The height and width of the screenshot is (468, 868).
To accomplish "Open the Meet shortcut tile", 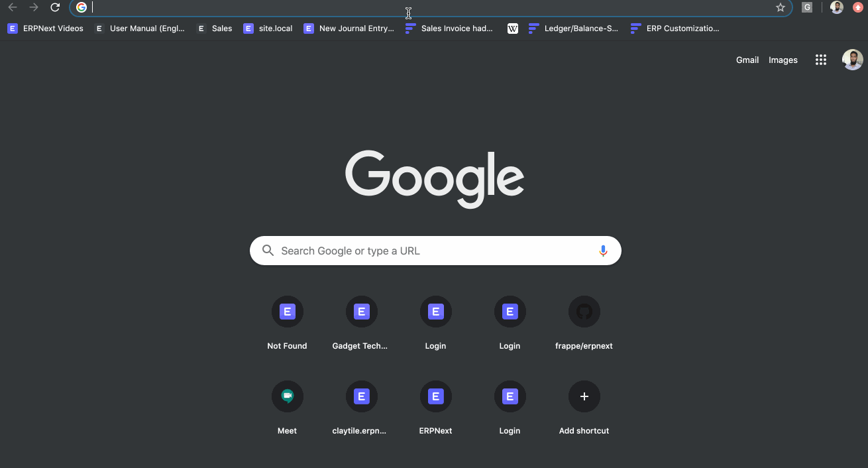I will click(x=287, y=396).
